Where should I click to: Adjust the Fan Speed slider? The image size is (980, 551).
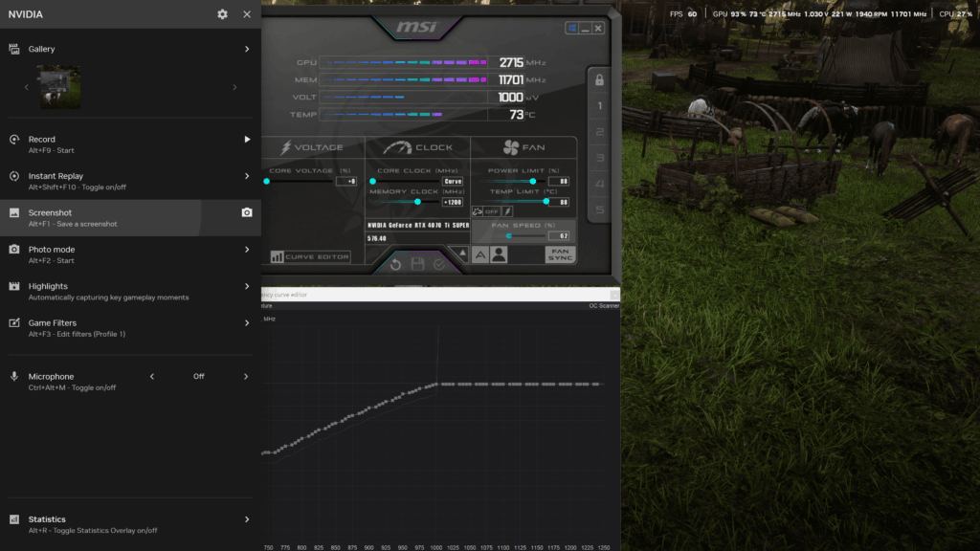[x=511, y=235]
